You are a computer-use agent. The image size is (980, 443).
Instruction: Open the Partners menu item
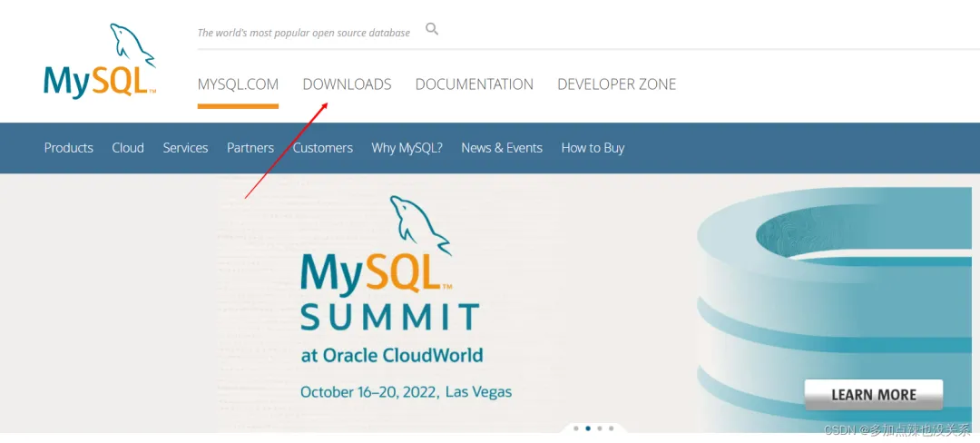[x=250, y=148]
